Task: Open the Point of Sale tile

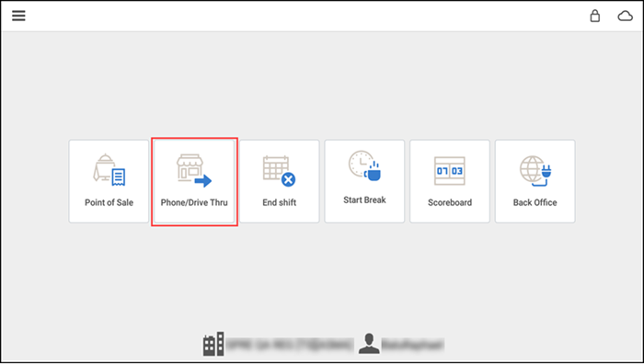Action: [x=109, y=181]
